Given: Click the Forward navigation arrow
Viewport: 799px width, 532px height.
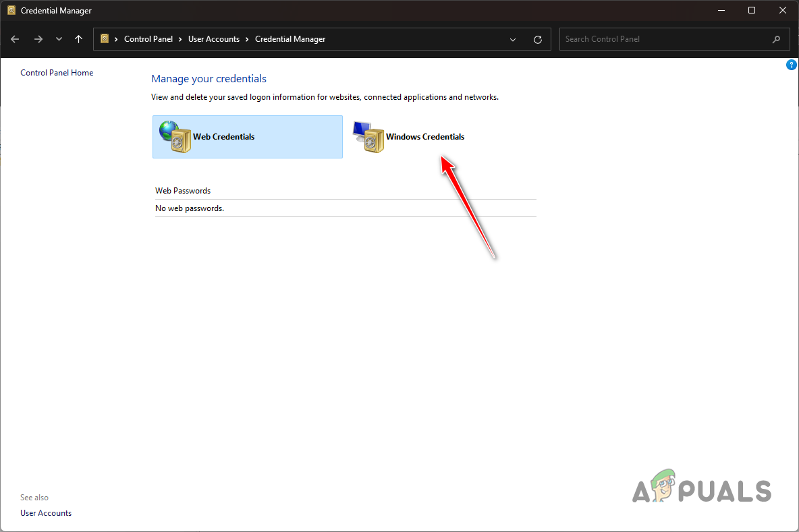Looking at the screenshot, I should [x=38, y=39].
